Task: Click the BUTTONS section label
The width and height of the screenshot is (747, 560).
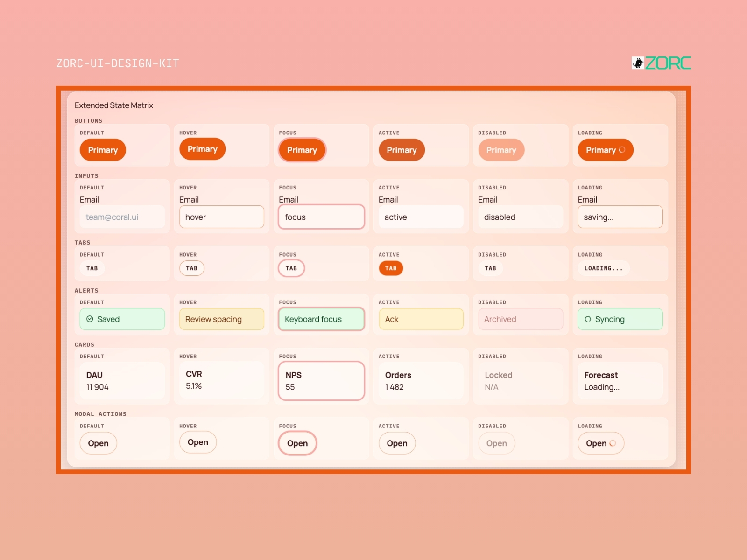Action: [88, 120]
